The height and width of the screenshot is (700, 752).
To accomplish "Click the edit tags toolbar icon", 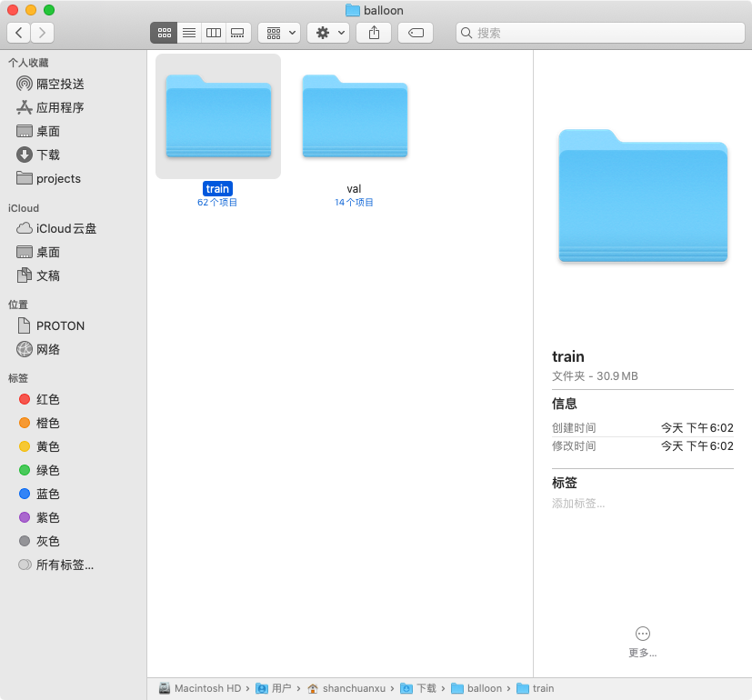I will (416, 33).
